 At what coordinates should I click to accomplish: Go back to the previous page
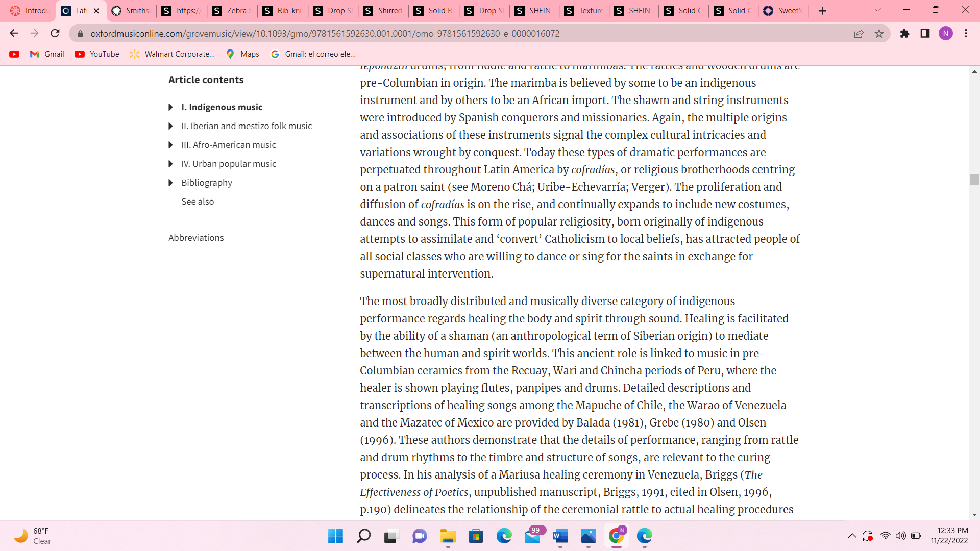coord(14,34)
